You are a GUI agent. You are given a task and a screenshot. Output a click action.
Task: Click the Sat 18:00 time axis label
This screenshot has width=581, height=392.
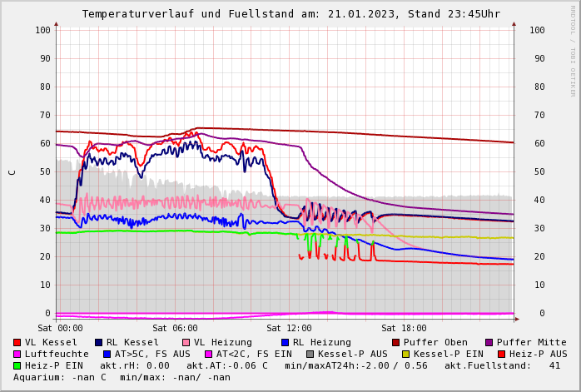[404, 329]
